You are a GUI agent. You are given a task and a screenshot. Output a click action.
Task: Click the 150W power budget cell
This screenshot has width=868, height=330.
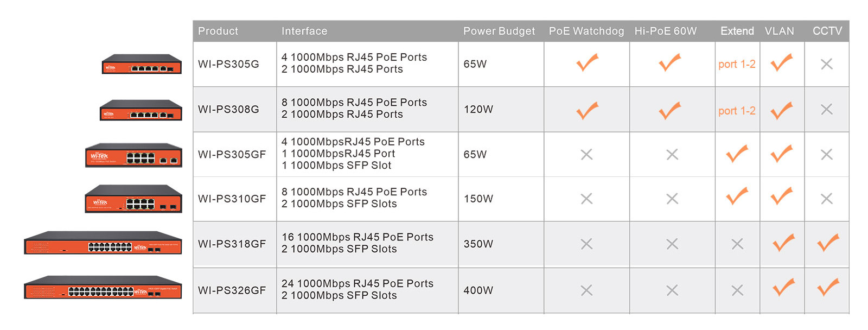478,199
